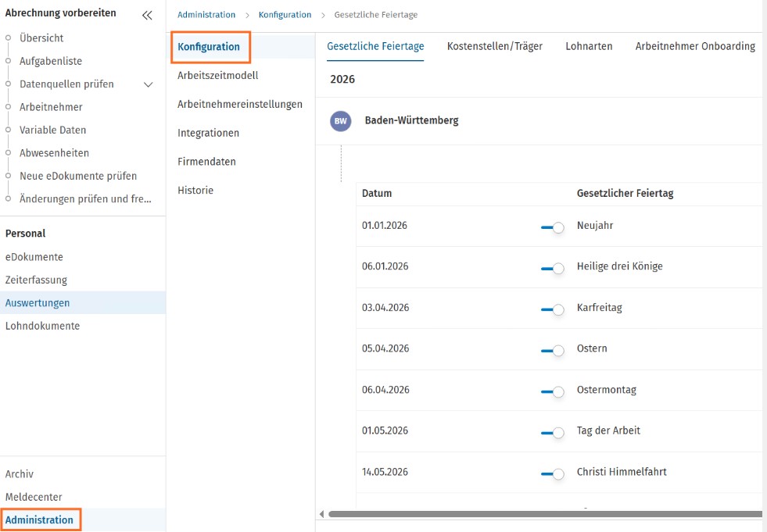Open the Gesetzliche Feiertage tab
The height and width of the screenshot is (532, 767).
pos(375,46)
